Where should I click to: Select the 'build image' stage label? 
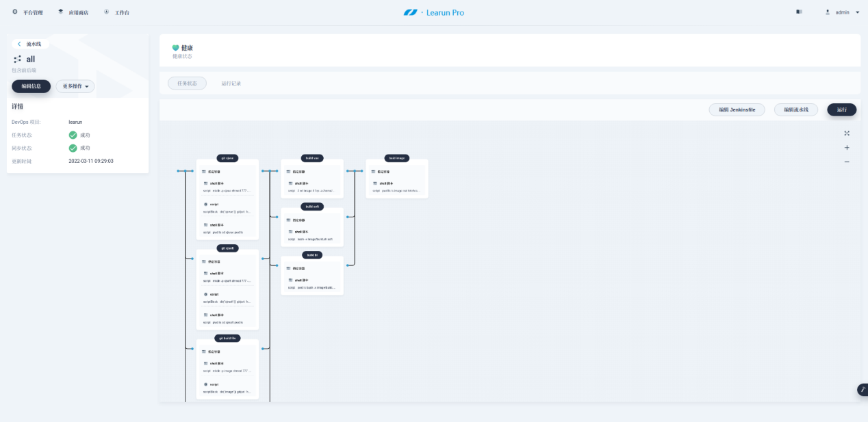click(x=397, y=158)
